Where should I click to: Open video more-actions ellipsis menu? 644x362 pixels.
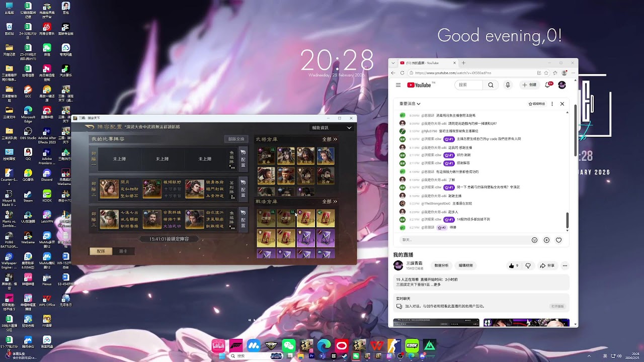565,265
